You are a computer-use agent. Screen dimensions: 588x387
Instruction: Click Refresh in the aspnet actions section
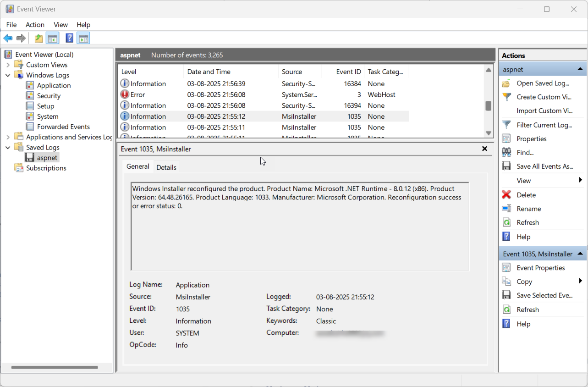pyautogui.click(x=528, y=222)
